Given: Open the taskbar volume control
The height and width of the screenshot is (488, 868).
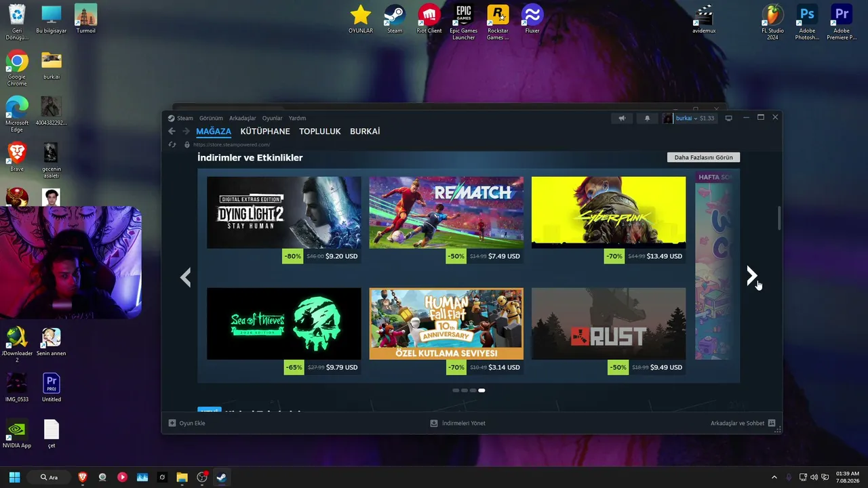Looking at the screenshot, I should click(814, 477).
